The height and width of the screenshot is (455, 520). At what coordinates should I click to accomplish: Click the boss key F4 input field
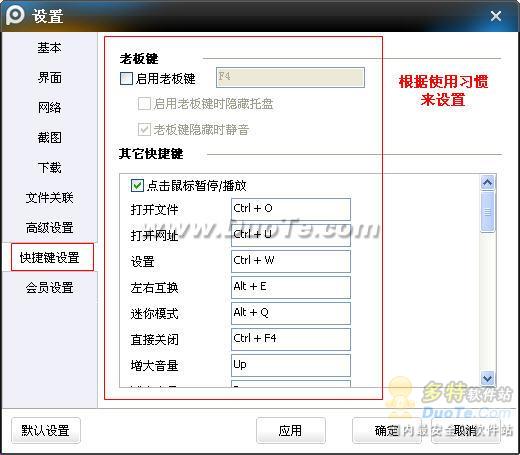290,78
